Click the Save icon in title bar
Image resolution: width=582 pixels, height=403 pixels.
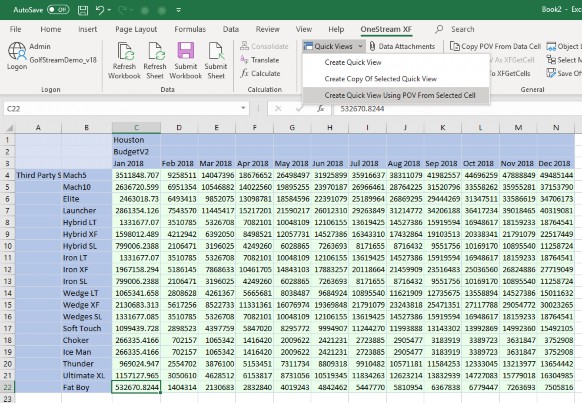(83, 10)
